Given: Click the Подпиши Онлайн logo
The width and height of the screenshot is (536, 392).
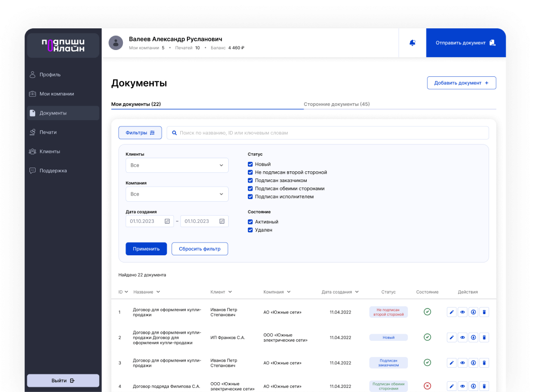Looking at the screenshot, I should [x=63, y=45].
